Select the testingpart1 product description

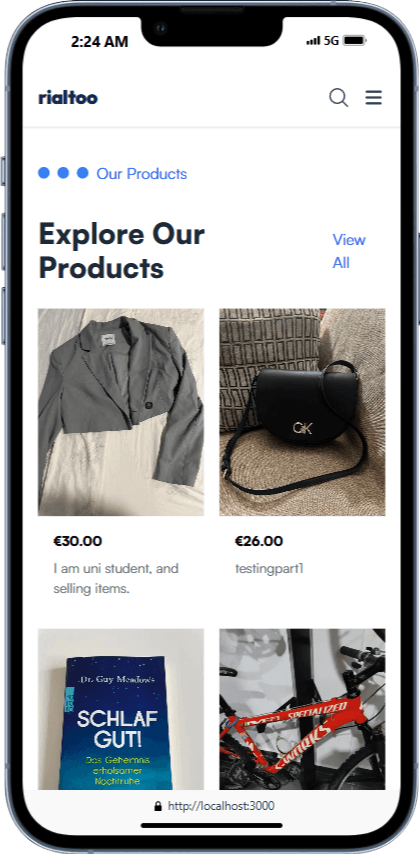pyautogui.click(x=269, y=569)
